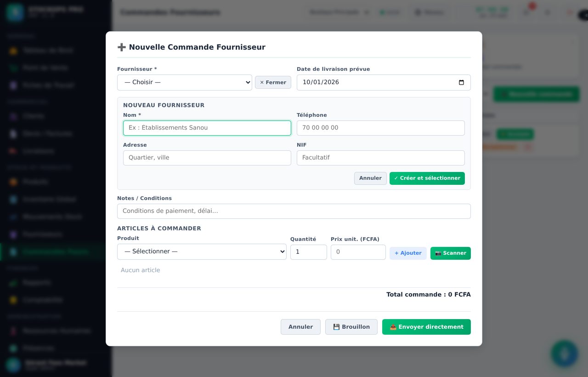Click the floating microphone button bottom corner

click(x=565, y=354)
